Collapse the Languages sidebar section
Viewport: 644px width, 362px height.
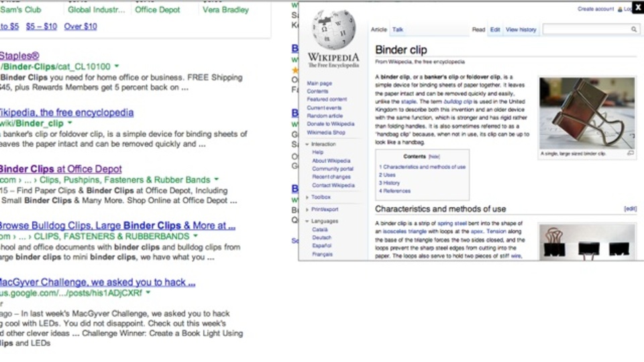click(x=307, y=221)
